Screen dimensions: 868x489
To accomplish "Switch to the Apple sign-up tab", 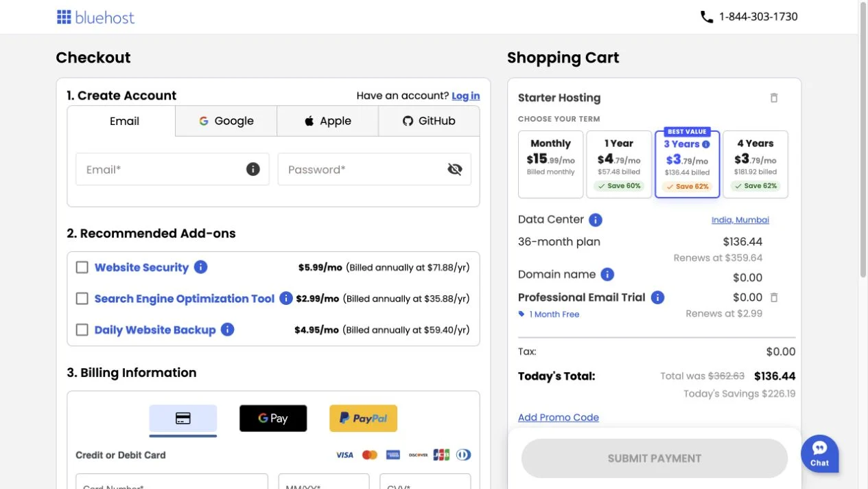I will point(328,121).
